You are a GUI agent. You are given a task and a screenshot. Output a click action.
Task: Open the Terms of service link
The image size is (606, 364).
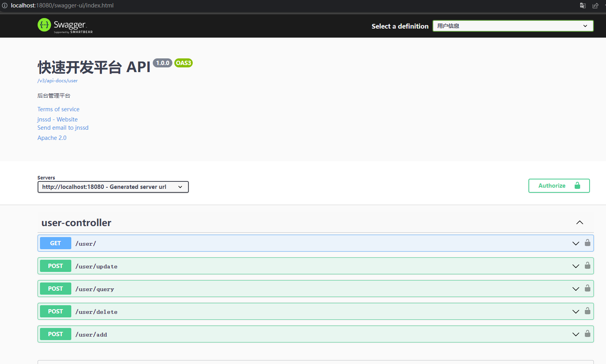click(x=58, y=109)
